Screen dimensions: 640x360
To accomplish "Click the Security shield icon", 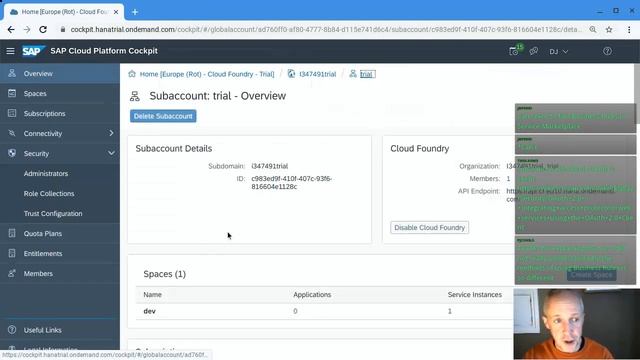I will [12, 153].
